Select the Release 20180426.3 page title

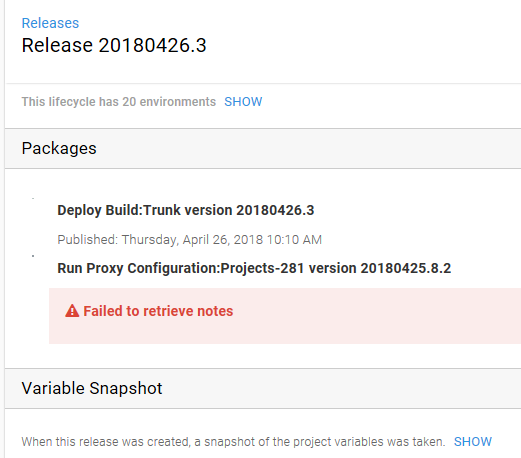click(x=114, y=45)
